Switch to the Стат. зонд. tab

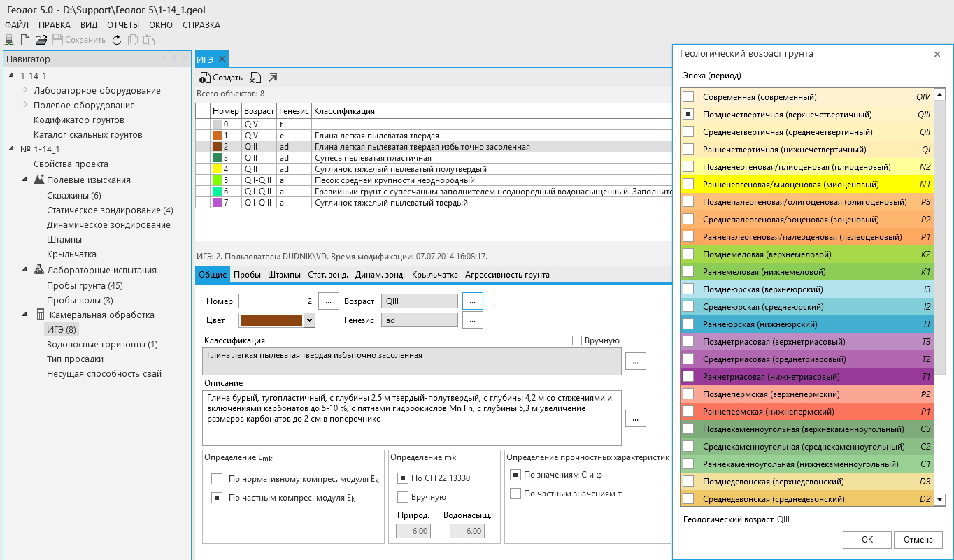[328, 275]
